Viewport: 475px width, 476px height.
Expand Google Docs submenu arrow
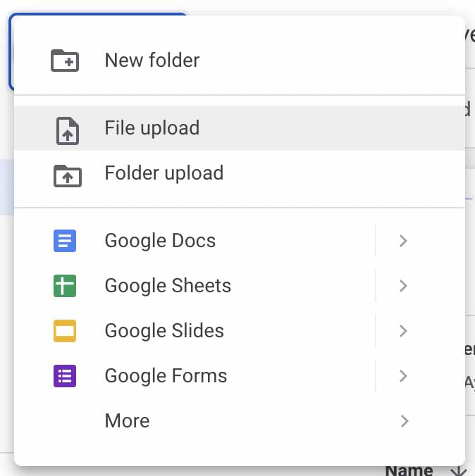403,241
